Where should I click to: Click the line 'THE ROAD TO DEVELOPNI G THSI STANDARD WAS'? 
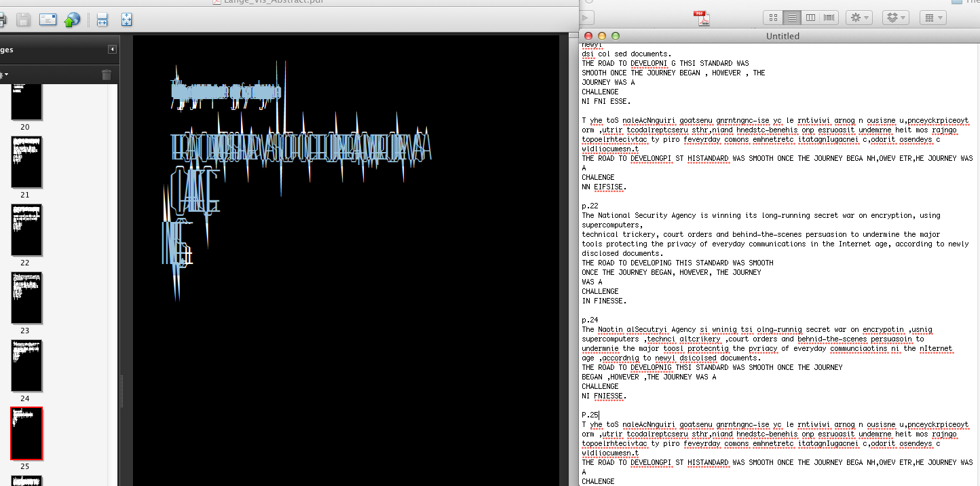point(665,63)
